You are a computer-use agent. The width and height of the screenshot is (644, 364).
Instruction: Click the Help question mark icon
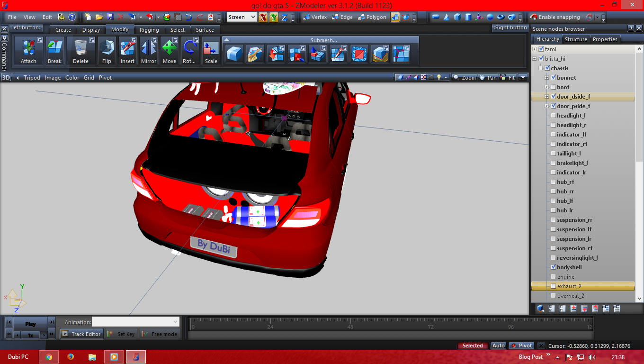click(x=72, y=17)
